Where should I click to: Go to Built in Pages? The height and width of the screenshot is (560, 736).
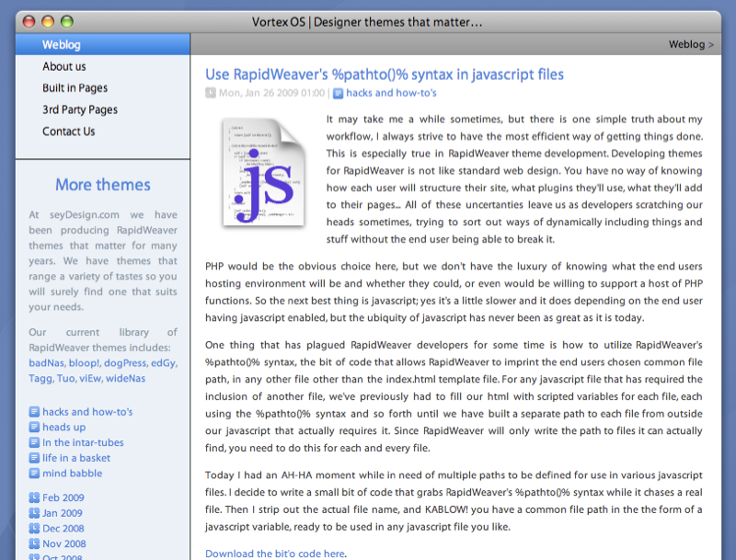[x=75, y=88]
